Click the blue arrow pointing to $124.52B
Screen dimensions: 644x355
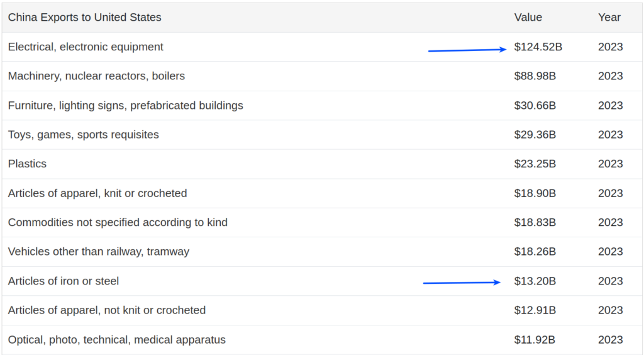tap(467, 49)
